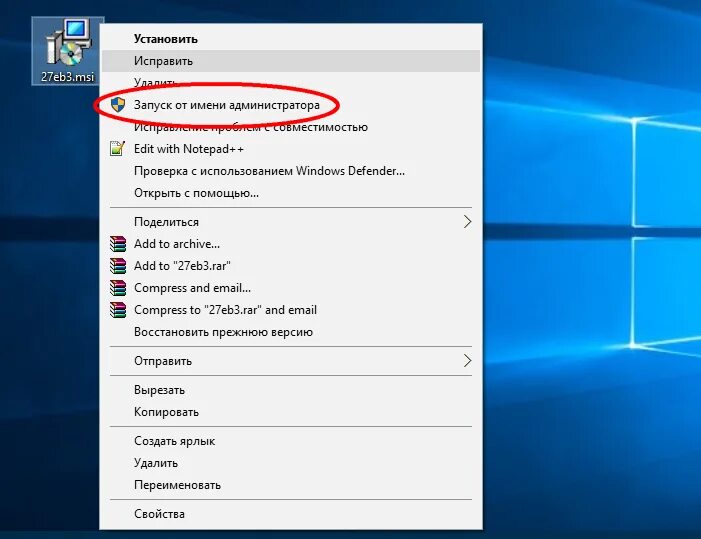Open the Поделиться menu entry
This screenshot has width=701, height=539.
click(291, 222)
